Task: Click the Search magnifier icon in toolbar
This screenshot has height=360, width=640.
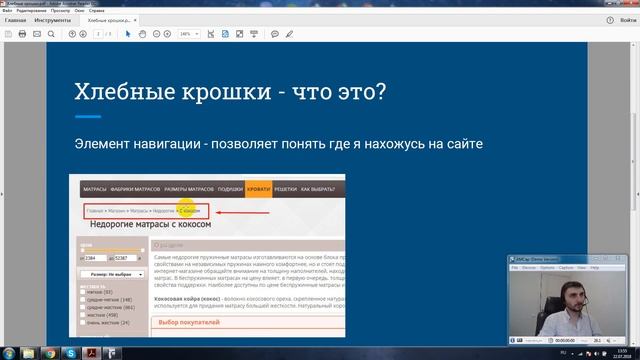Action: pos(51,34)
